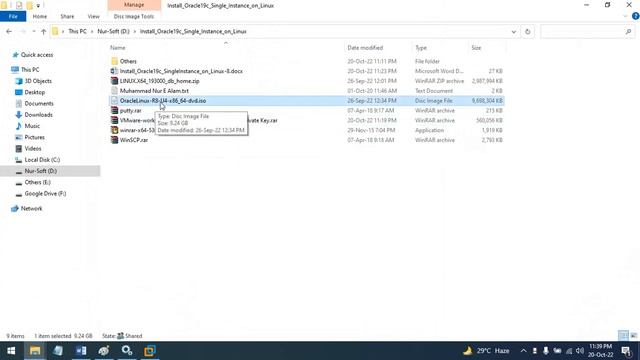Switch to the Home ribbon tab
This screenshot has width=640, height=360.
click(40, 16)
